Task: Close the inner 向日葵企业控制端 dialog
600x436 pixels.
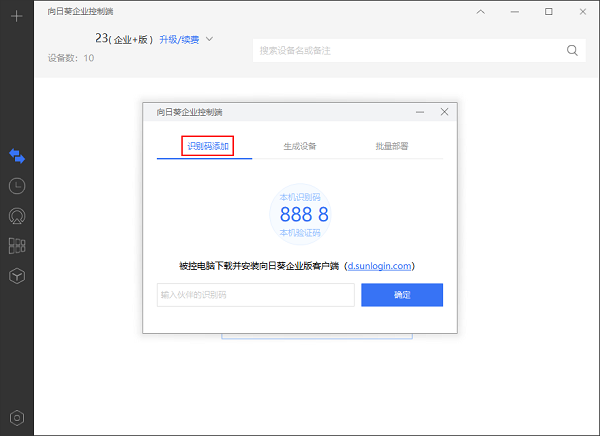Action: 444,112
